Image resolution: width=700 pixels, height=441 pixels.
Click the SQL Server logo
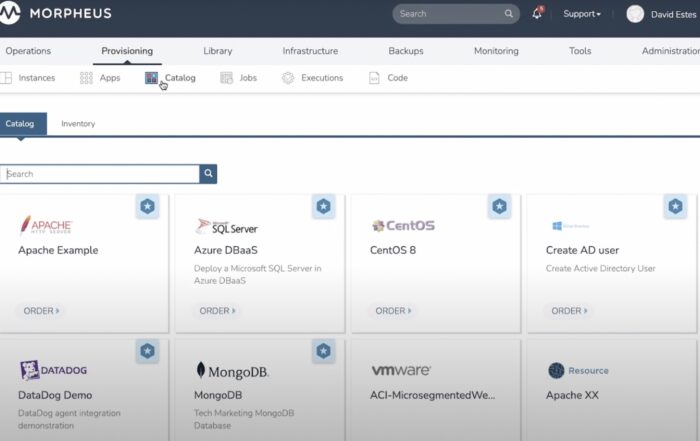point(226,226)
